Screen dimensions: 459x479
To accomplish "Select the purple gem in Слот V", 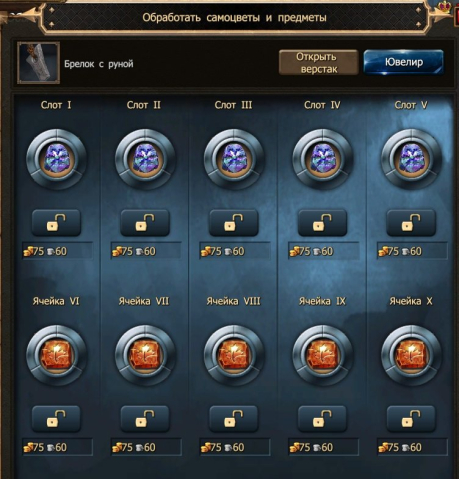I will [x=411, y=159].
